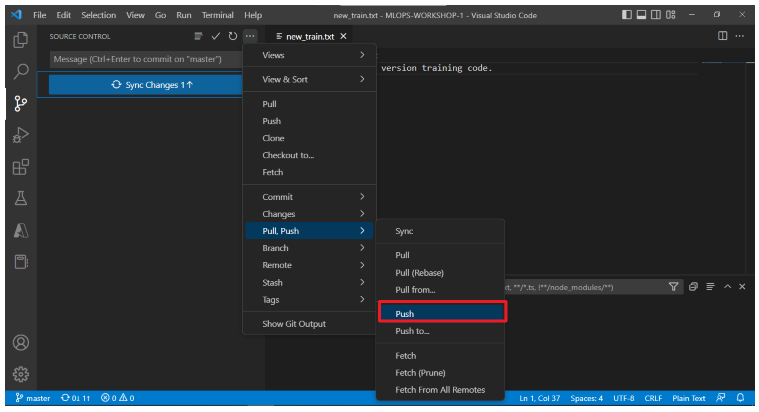Viewport: 759px width, 412px height.
Task: Close the new_train.txt tab
Action: 343,36
